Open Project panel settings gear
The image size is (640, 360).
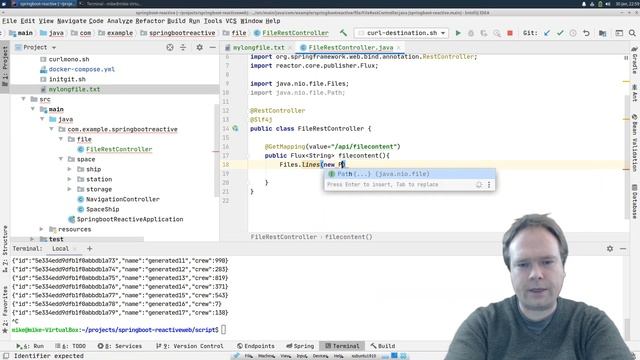point(199,47)
